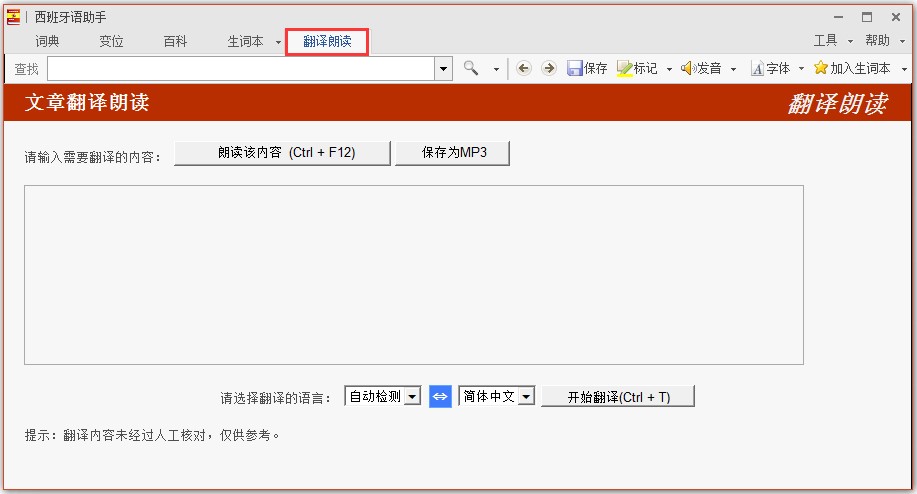917x494 pixels.
Task: Expand the 加入生词本 dropdown arrow
Action: pyautogui.click(x=904, y=69)
